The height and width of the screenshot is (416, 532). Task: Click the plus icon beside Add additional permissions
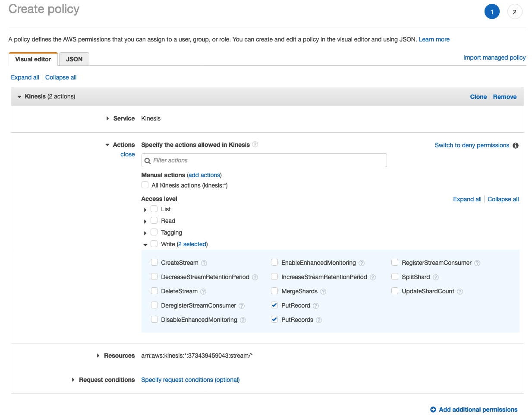click(x=433, y=410)
